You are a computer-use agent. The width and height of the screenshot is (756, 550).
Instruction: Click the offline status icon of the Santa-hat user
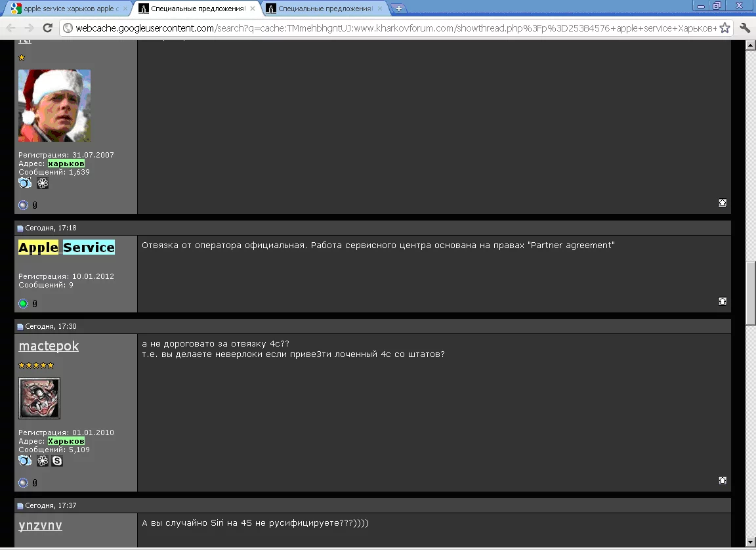point(23,205)
